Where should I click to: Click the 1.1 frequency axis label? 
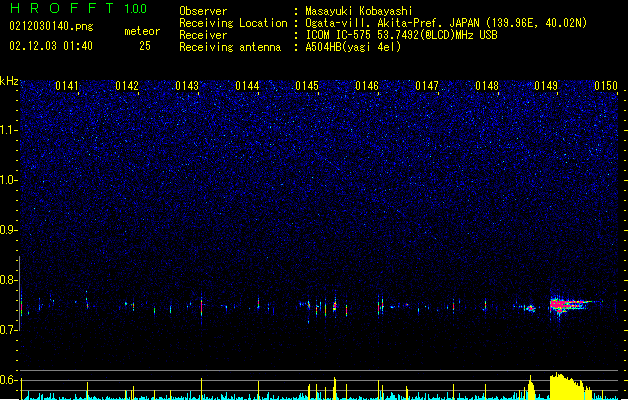pyautogui.click(x=8, y=130)
